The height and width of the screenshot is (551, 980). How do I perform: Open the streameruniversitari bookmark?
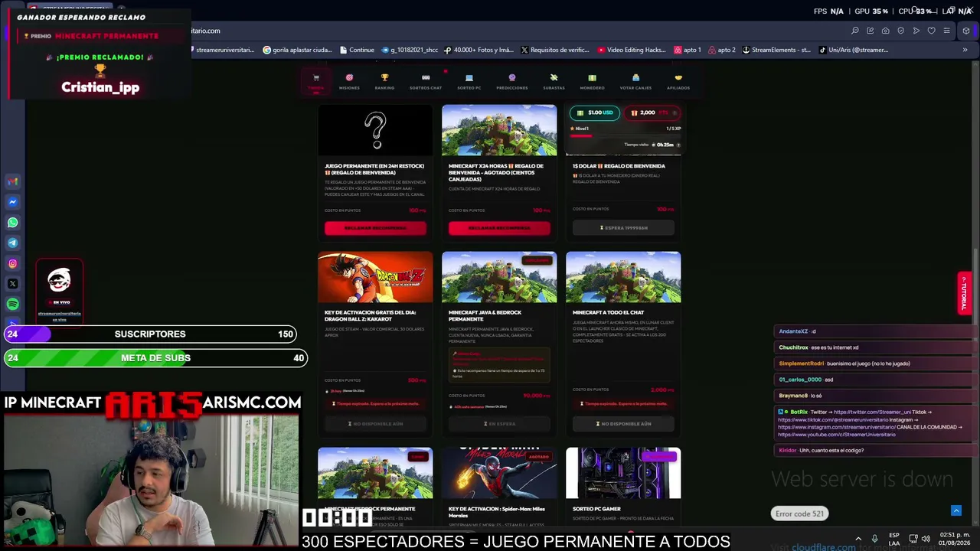[x=224, y=50]
